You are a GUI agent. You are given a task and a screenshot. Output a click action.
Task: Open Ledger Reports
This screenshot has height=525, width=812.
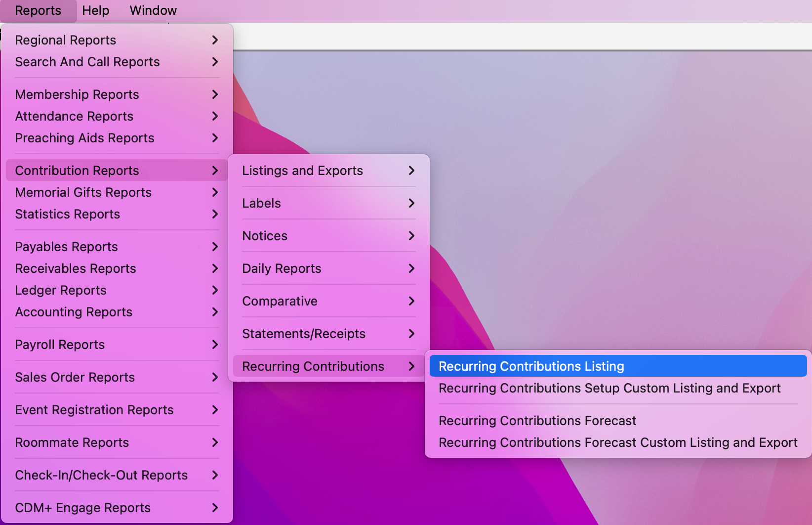(x=61, y=290)
